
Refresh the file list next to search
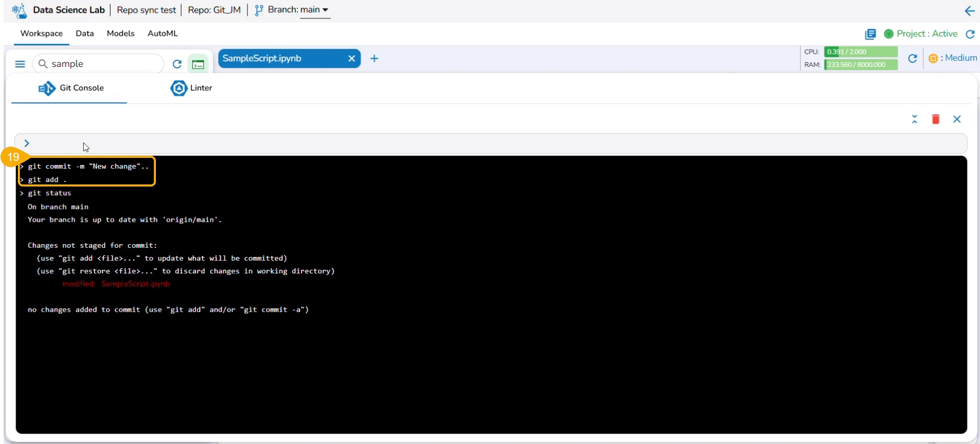coord(177,64)
